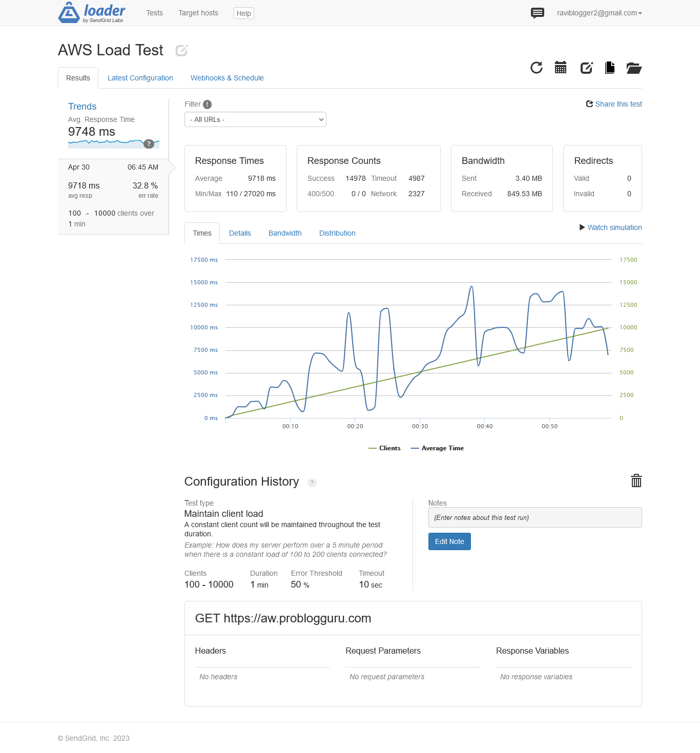Viewport: 700px width, 753px height.
Task: Open the Distribution chart tab
Action: tap(337, 233)
